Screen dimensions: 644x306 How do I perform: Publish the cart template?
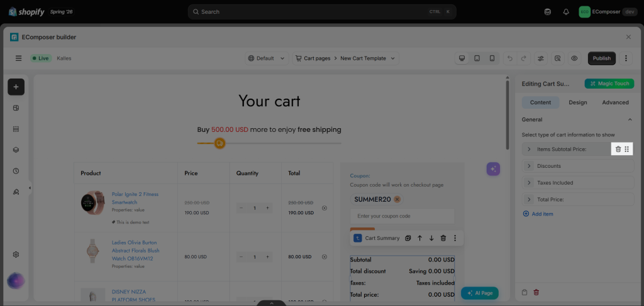[602, 58]
